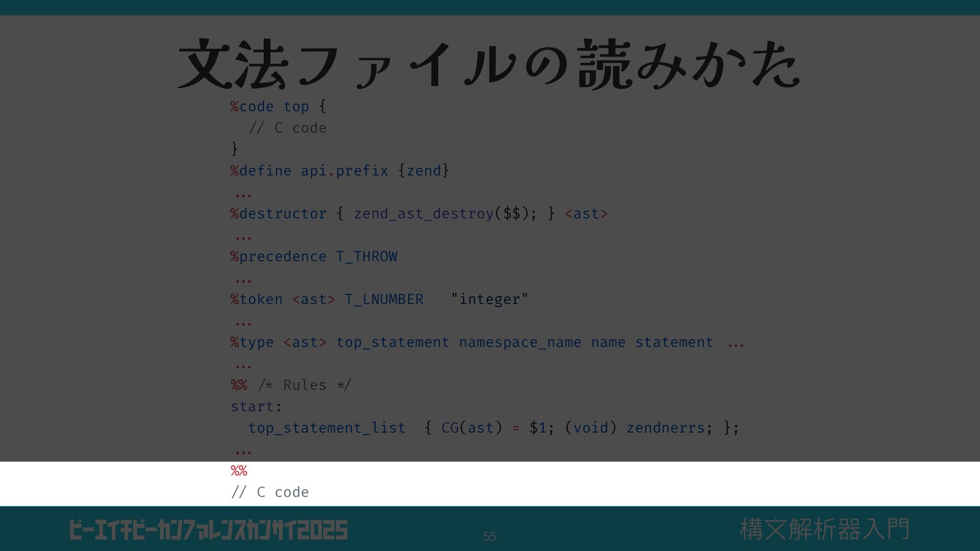Click the '// C code' comment under %code top

[x=288, y=128]
